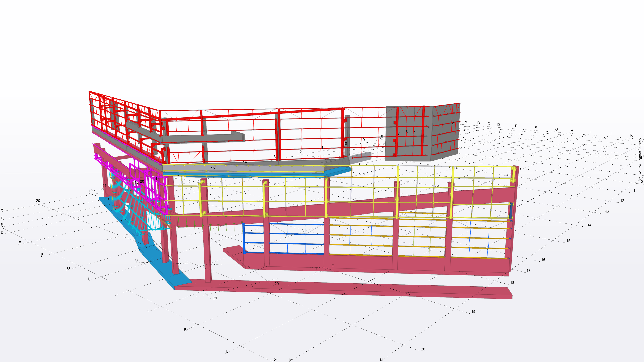Select grid label O beside the blue slab

136,260
